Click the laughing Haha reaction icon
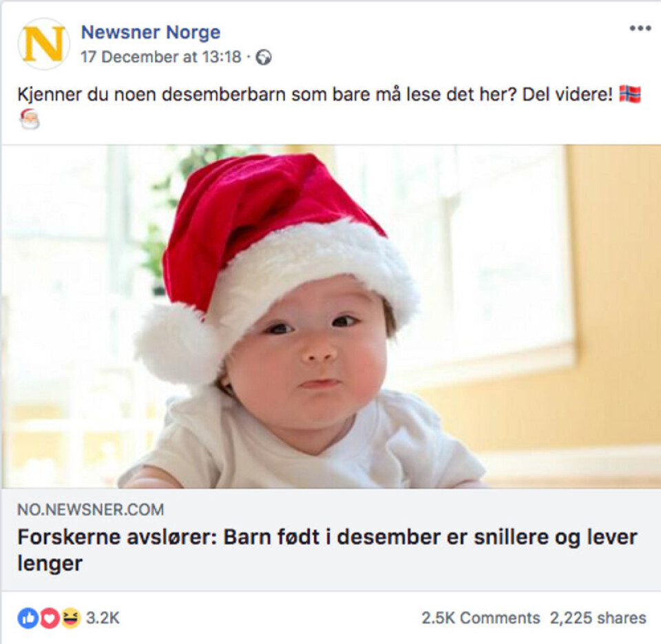Viewport: 661px width, 644px height. coord(70,618)
